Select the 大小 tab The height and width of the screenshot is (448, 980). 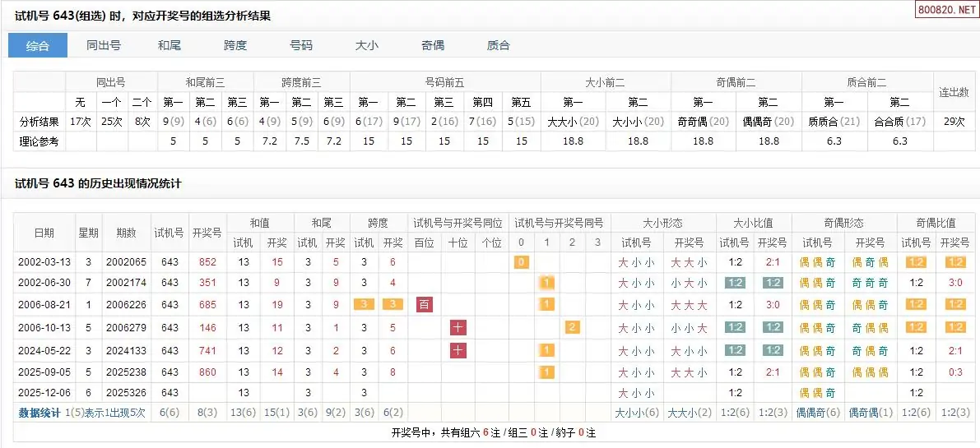(367, 45)
